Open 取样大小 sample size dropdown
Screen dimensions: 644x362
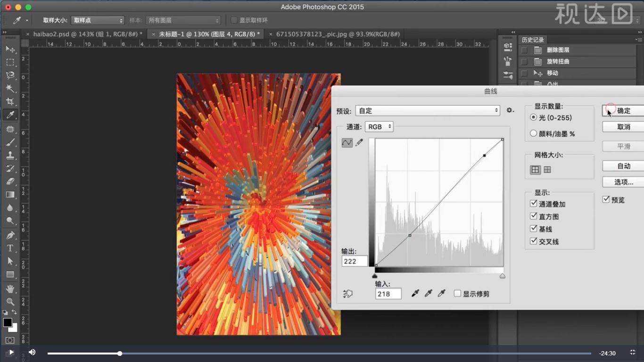point(98,20)
